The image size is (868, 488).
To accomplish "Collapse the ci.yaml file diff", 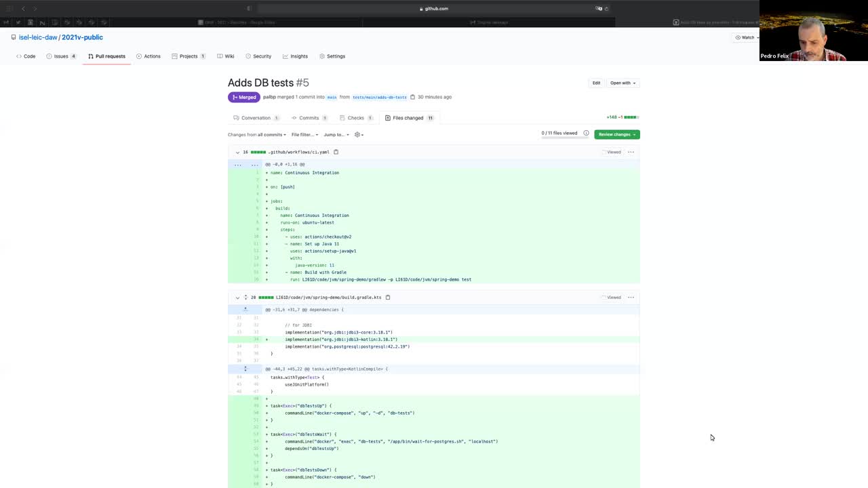I will [x=237, y=152].
